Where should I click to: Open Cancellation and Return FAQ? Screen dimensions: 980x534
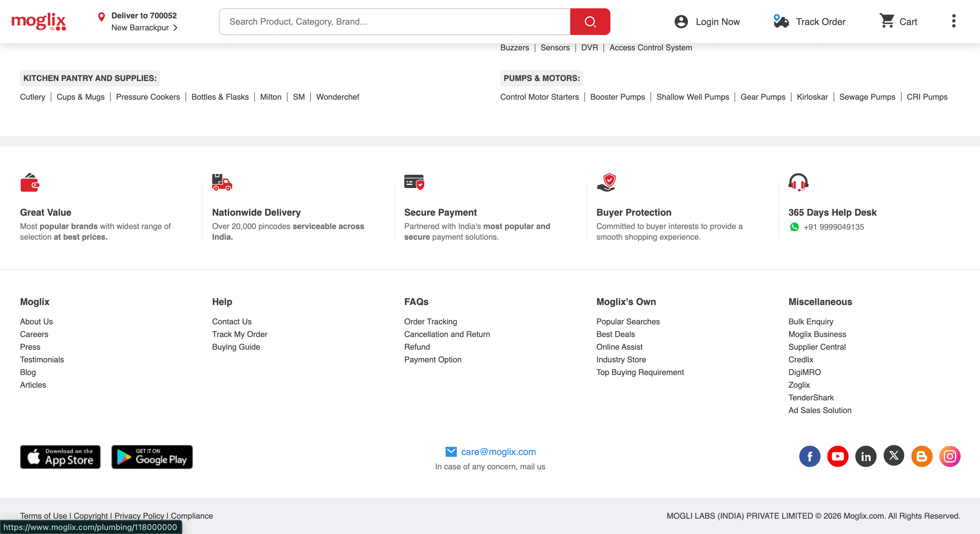(x=447, y=334)
